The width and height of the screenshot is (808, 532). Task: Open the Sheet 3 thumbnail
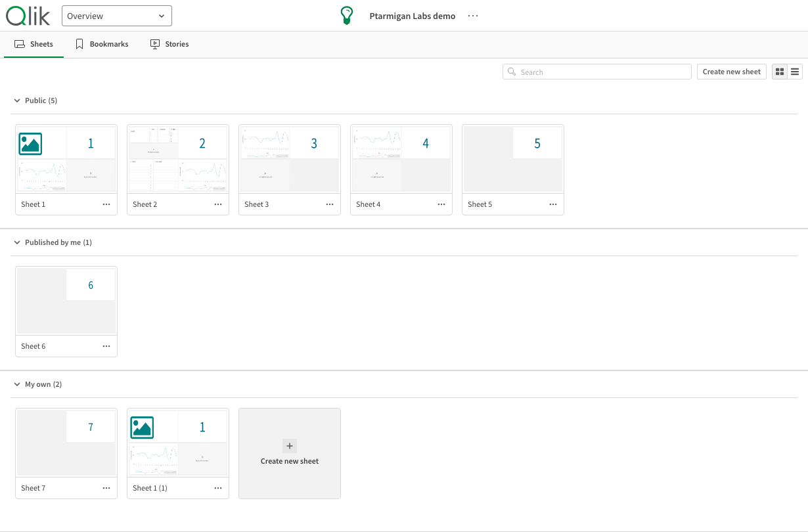(x=290, y=160)
